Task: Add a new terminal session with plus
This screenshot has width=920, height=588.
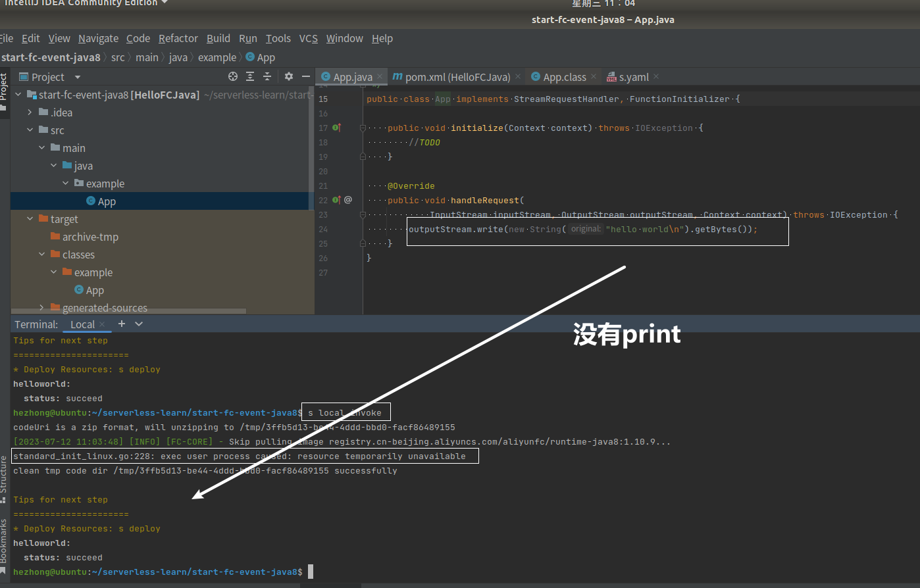Action: [x=122, y=324]
